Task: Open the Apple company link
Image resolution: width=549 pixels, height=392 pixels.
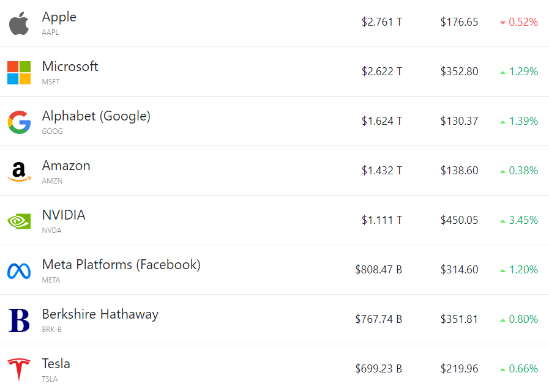Action: coord(59,17)
